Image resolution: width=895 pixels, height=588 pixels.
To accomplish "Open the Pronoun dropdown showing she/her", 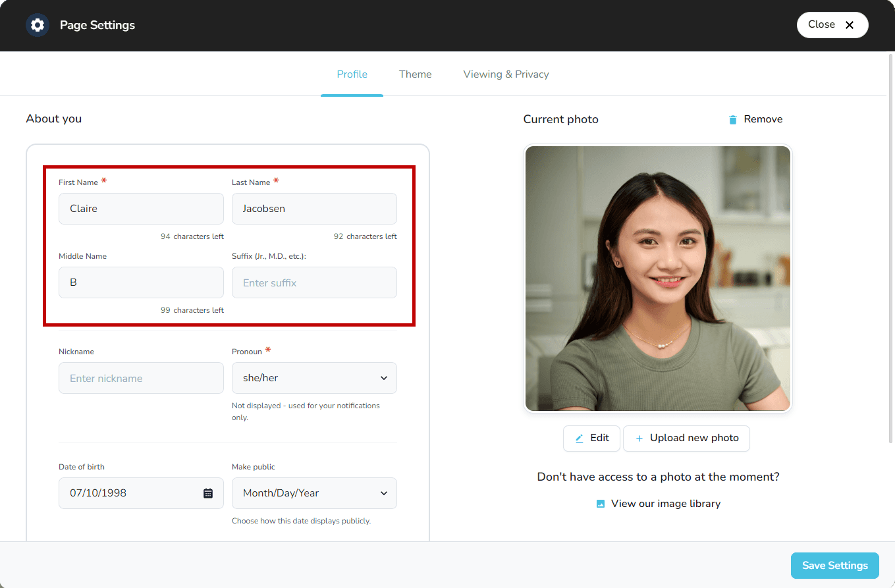I will click(x=314, y=378).
